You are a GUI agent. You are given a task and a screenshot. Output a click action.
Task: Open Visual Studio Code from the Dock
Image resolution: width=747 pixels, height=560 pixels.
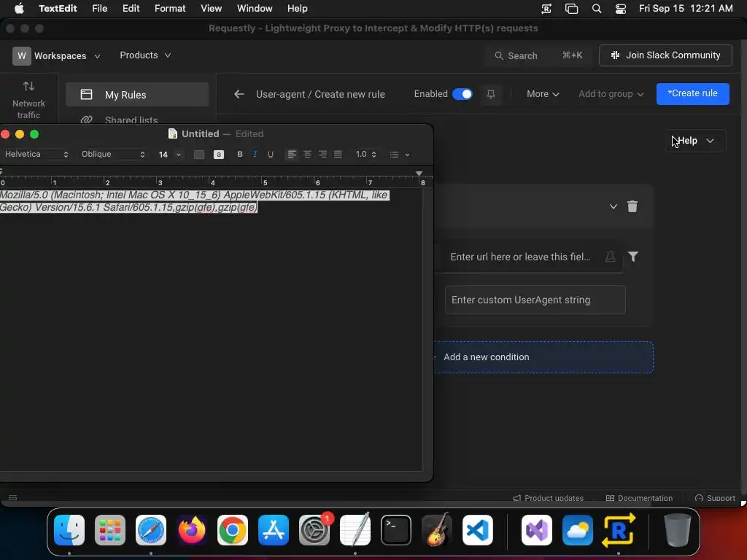click(x=477, y=530)
